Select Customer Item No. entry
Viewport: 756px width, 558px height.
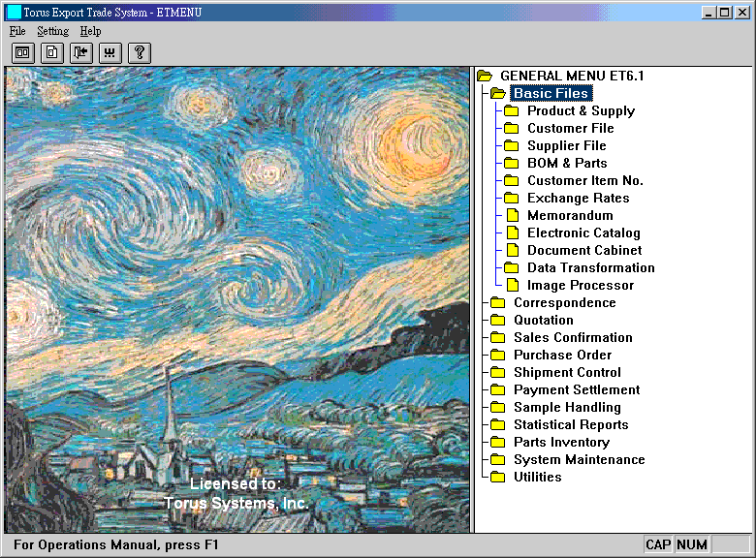[x=585, y=181]
